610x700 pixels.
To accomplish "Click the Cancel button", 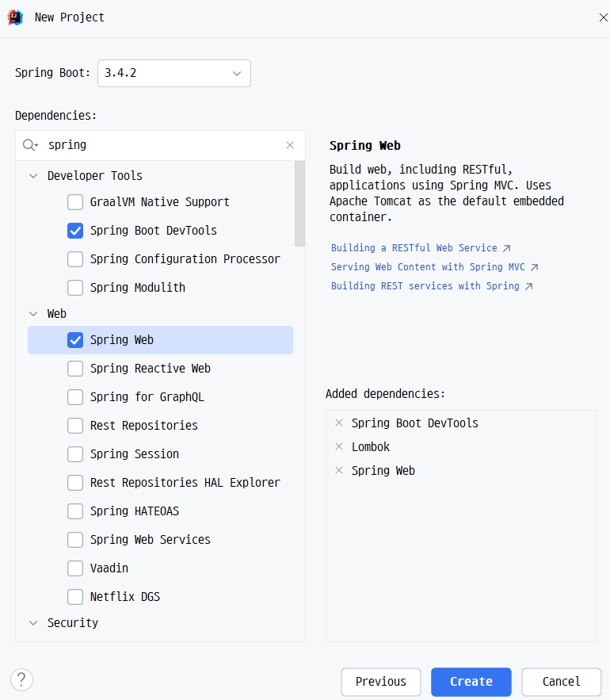I will (562, 682).
